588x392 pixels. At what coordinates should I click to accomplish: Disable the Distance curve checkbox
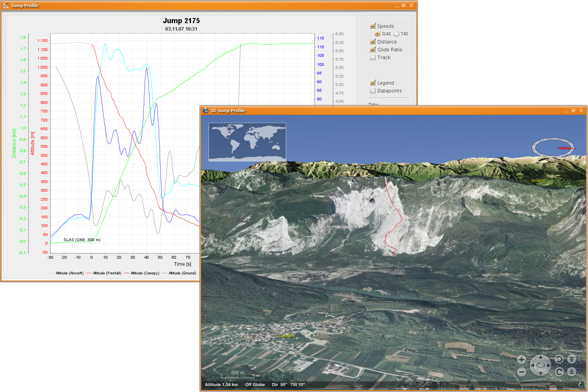tap(373, 42)
